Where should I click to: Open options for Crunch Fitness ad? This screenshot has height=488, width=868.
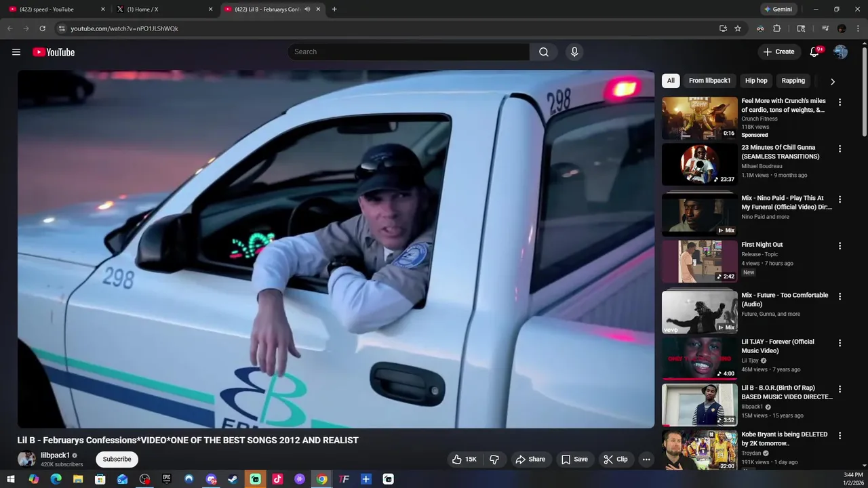point(840,102)
